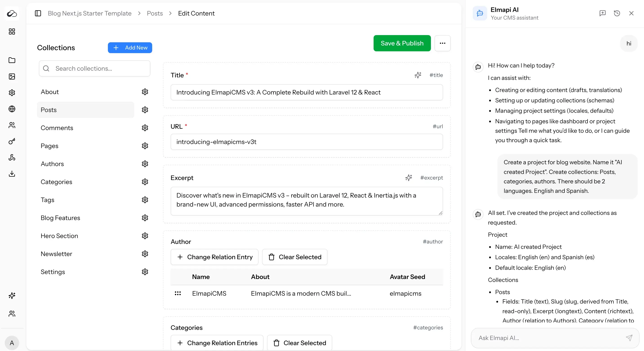Open project settings gear in left sidebar

coord(12,93)
